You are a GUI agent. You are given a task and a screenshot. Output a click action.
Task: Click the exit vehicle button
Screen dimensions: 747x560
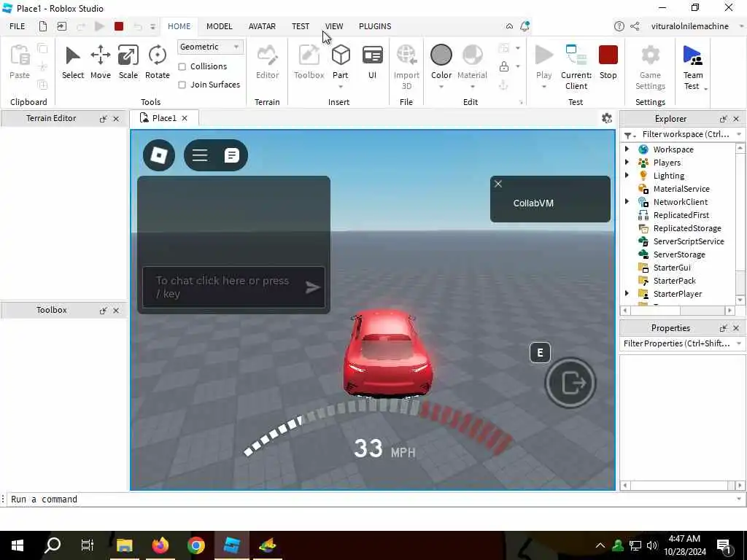(x=570, y=383)
